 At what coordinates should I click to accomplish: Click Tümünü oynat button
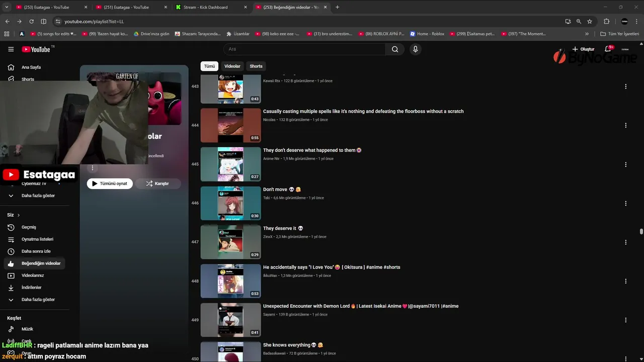[x=110, y=184]
